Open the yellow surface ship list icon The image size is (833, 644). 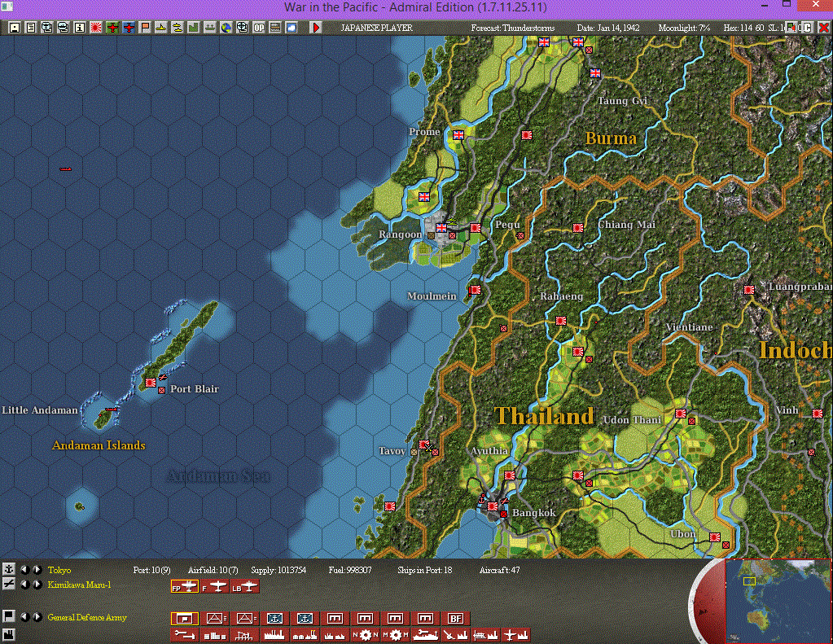coord(161,28)
